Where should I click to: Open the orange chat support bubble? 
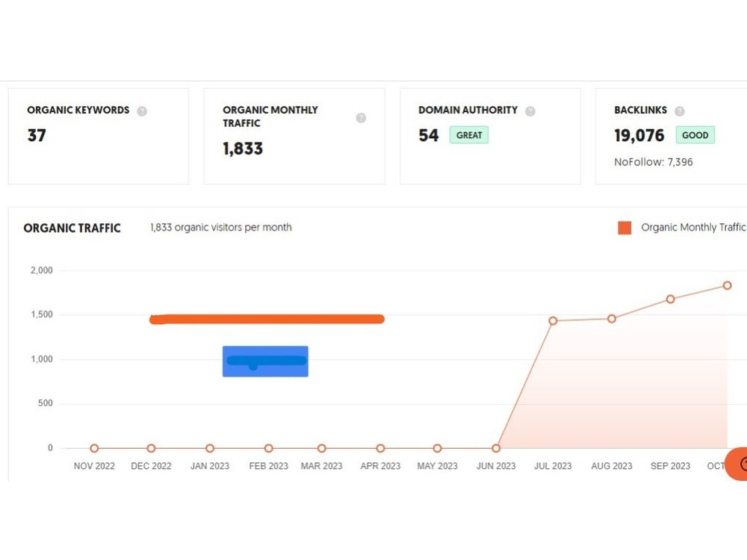737,464
